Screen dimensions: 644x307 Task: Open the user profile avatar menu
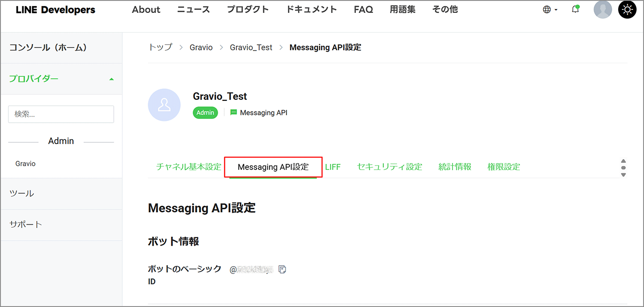pos(603,9)
